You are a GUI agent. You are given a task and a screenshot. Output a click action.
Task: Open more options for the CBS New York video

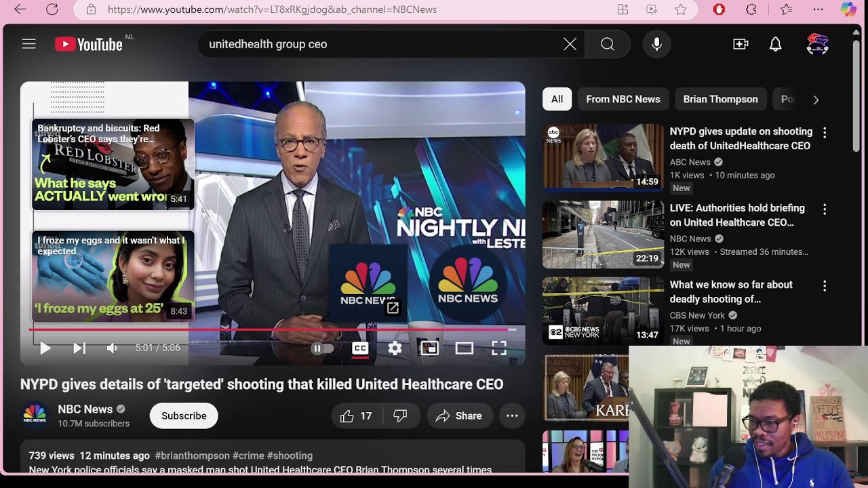(x=825, y=286)
